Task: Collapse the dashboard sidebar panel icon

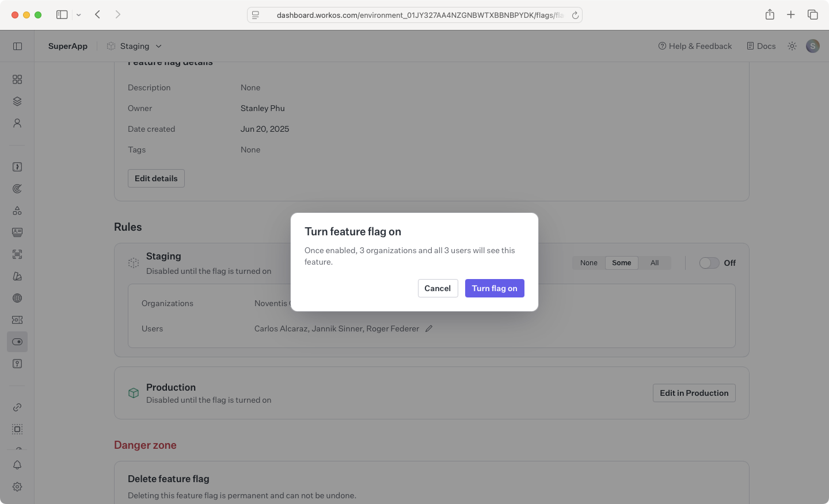Action: 17,46
